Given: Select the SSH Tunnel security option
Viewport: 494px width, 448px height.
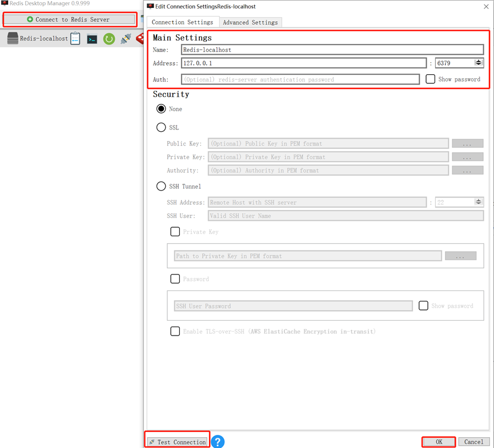Looking at the screenshot, I should click(x=161, y=186).
